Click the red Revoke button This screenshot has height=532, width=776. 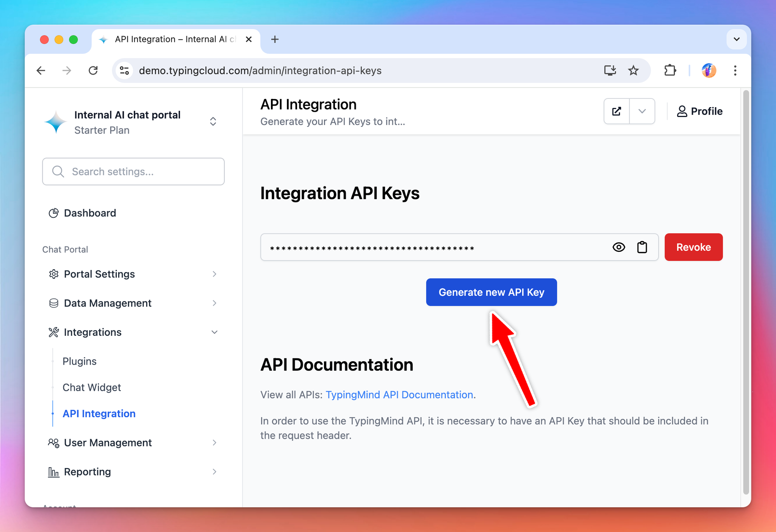[x=693, y=247]
